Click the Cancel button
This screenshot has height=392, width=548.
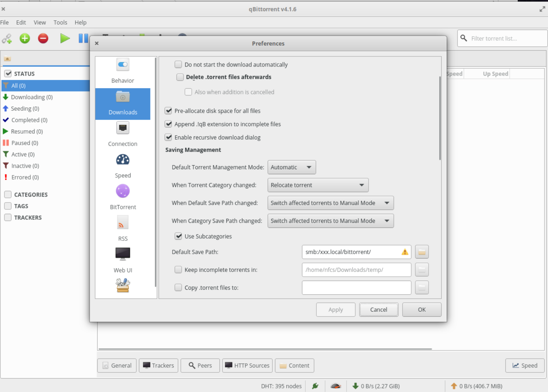[x=378, y=310]
